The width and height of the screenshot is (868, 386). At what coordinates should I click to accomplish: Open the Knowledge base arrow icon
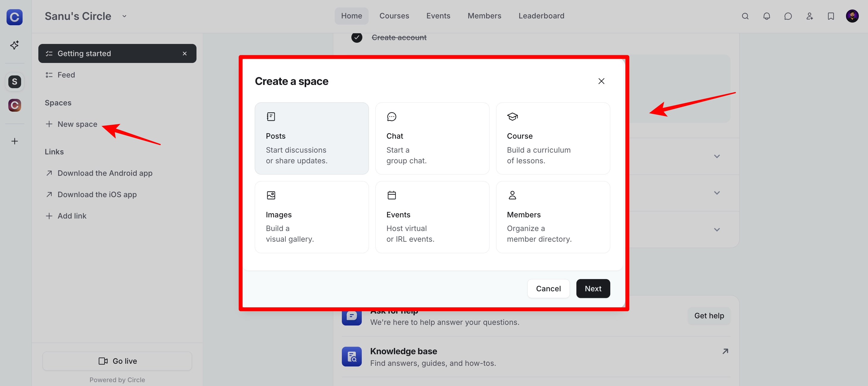point(725,351)
